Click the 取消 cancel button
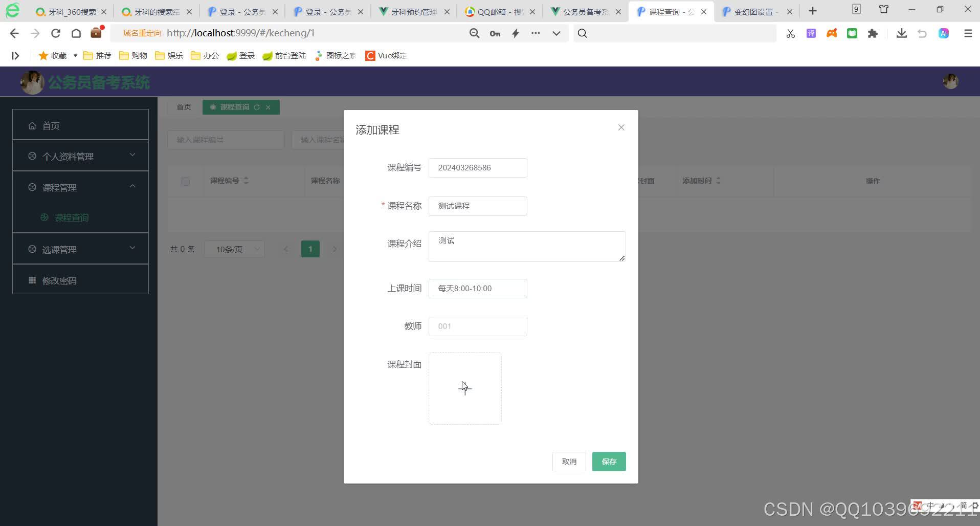The height and width of the screenshot is (526, 980). pyautogui.click(x=569, y=461)
